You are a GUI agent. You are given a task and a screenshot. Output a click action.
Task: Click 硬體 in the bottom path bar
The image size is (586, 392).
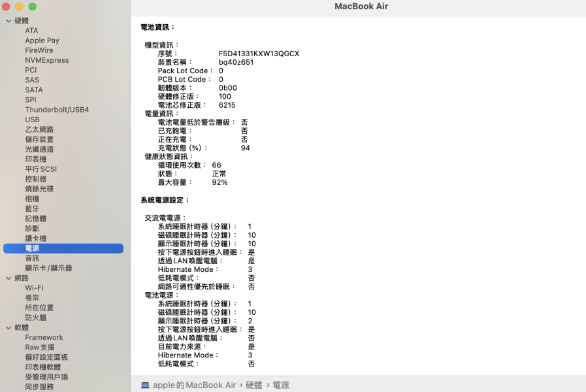coord(253,385)
